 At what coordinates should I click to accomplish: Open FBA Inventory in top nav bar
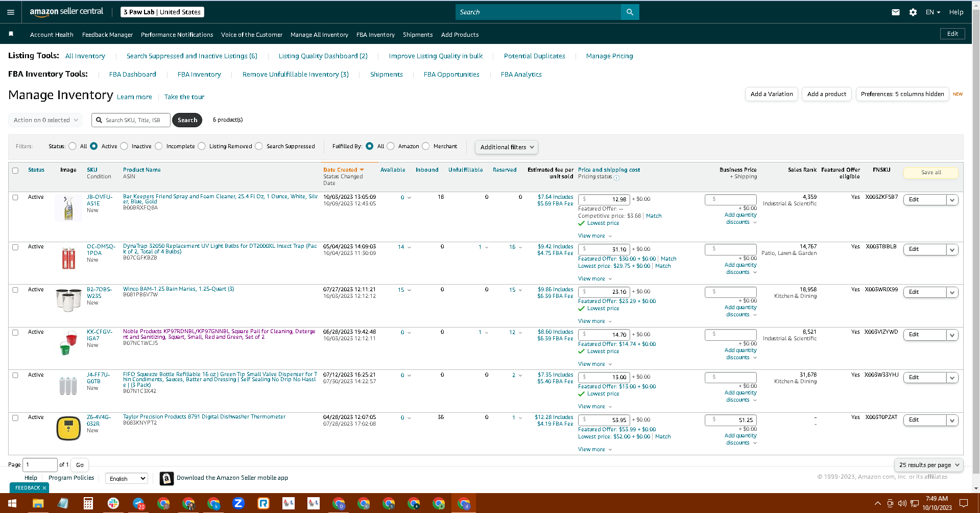point(375,35)
